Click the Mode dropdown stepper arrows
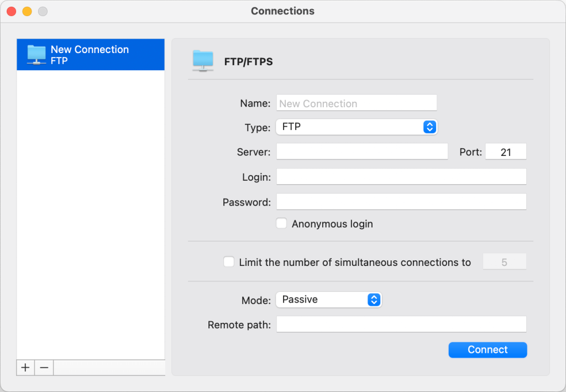The height and width of the screenshot is (392, 566). click(x=375, y=299)
